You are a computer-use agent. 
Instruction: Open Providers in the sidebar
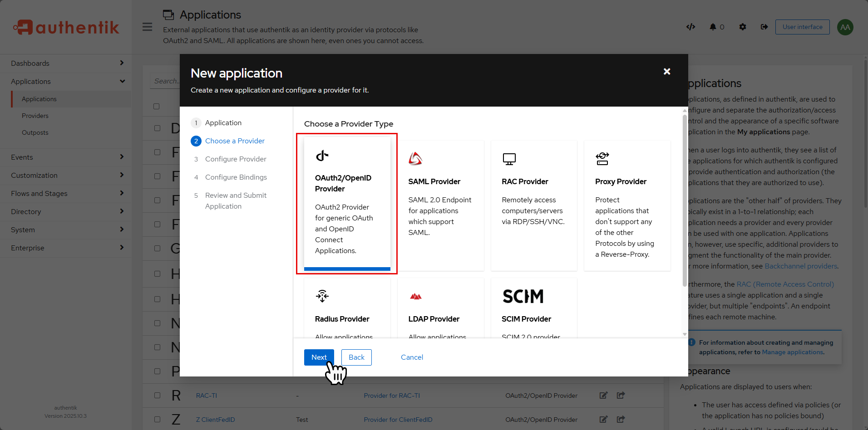[35, 116]
